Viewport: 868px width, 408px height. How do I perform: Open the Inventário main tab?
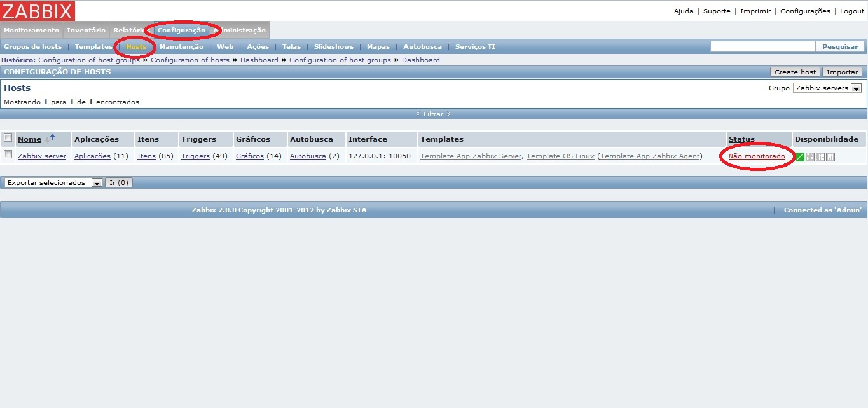86,31
